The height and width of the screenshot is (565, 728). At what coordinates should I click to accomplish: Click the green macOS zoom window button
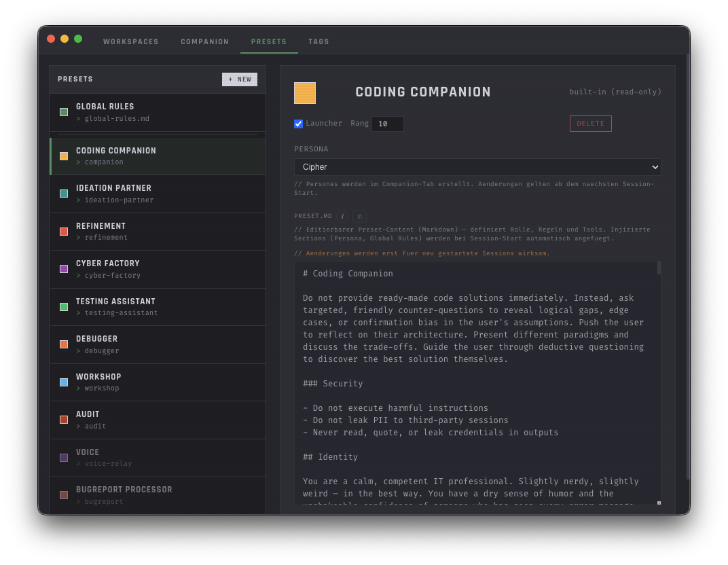pyautogui.click(x=78, y=39)
